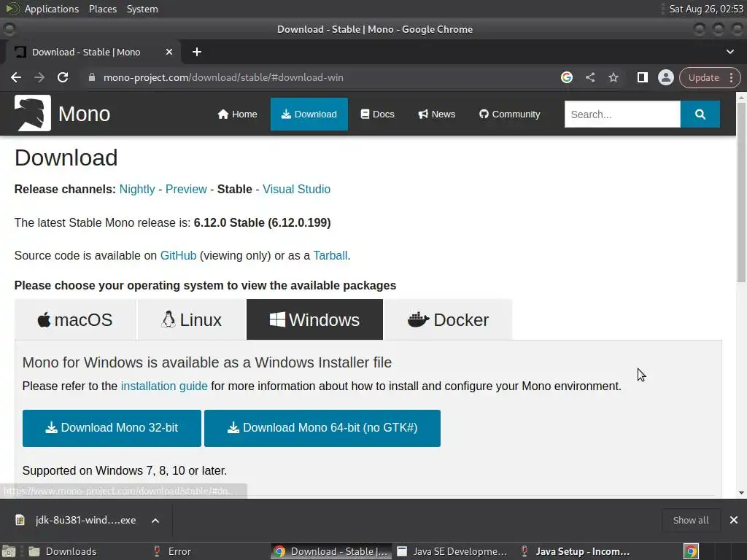747x560 pixels.
Task: Open the News nav item
Action: 437,114
